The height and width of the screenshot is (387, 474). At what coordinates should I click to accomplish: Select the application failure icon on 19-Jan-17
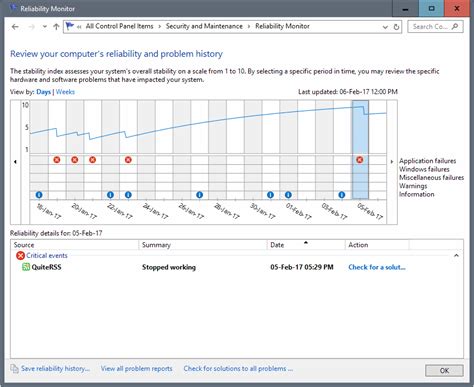click(x=57, y=160)
